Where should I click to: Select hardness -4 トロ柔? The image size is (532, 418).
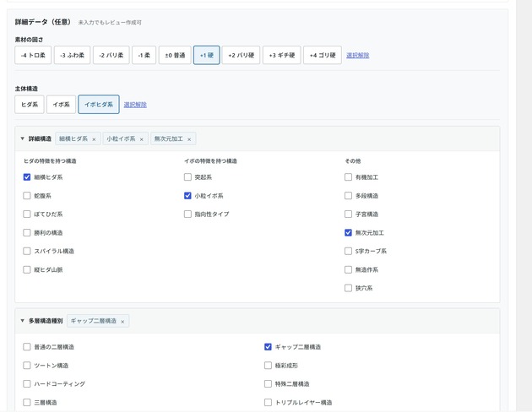33,55
